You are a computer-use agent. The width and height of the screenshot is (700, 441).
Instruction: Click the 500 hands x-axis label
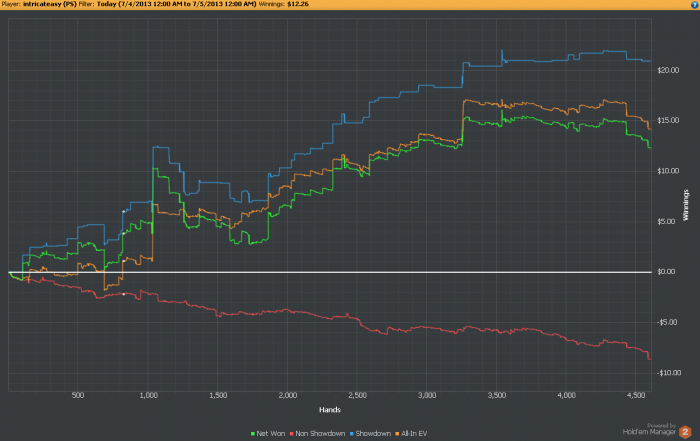click(x=78, y=395)
